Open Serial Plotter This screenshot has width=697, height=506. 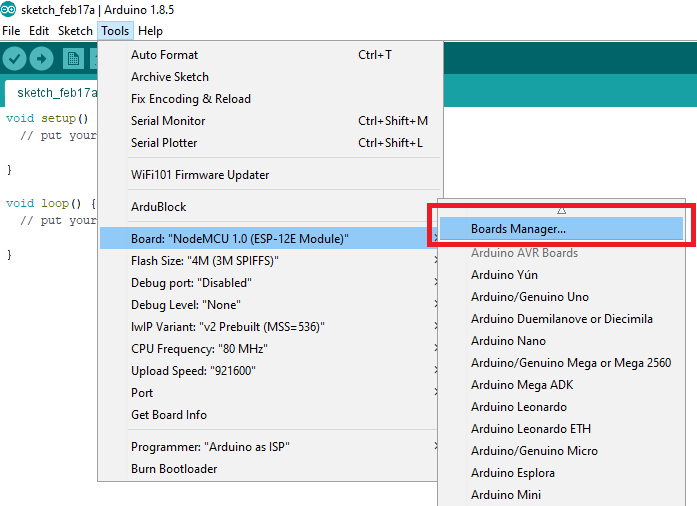coord(271,143)
